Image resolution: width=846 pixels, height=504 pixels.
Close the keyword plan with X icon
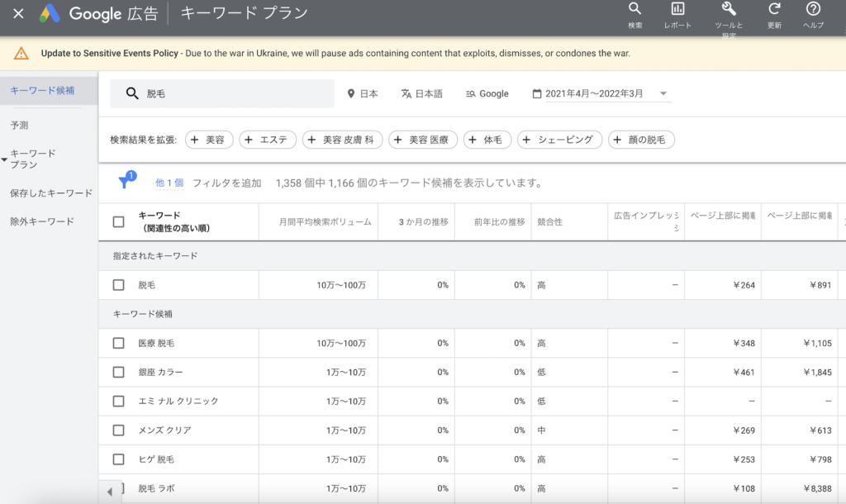click(x=18, y=13)
